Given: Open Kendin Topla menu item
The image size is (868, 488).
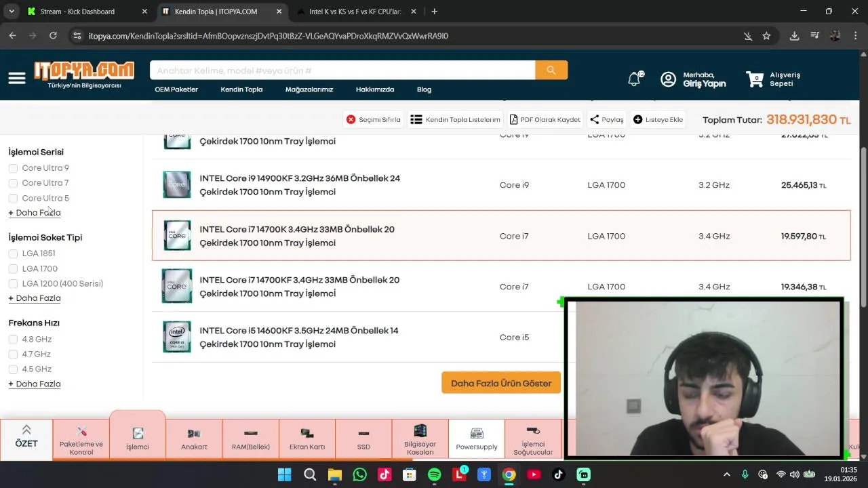Looking at the screenshot, I should pyautogui.click(x=241, y=89).
